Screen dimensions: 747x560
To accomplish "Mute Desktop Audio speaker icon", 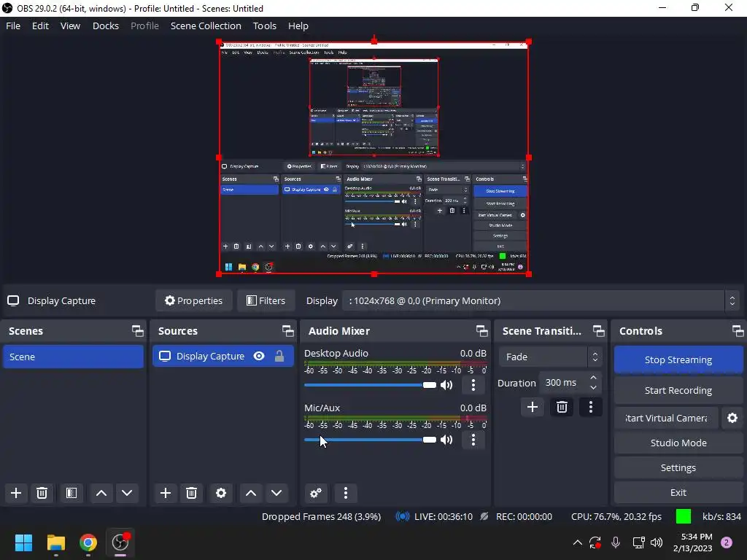I will [446, 385].
